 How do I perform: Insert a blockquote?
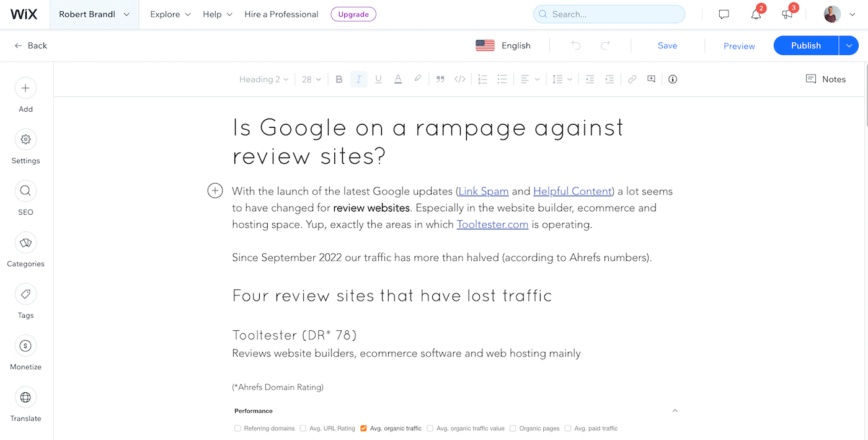[440, 79]
